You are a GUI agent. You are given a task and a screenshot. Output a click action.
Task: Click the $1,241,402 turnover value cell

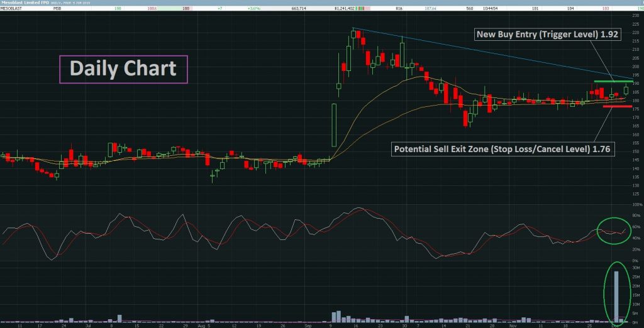coord(344,8)
